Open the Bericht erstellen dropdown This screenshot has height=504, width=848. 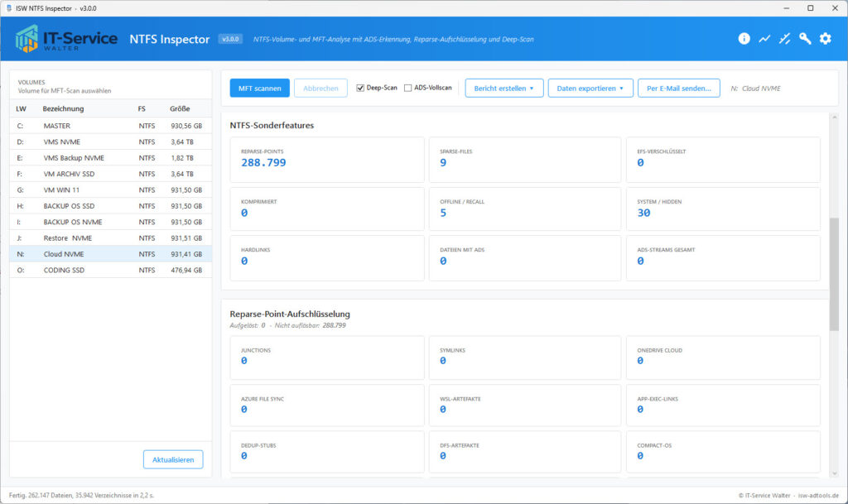504,88
